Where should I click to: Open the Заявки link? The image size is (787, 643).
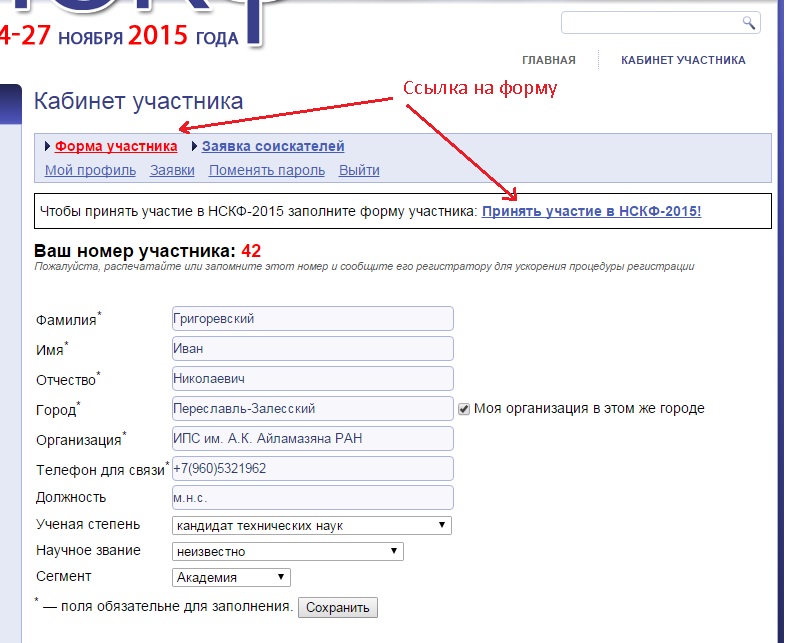(x=172, y=170)
